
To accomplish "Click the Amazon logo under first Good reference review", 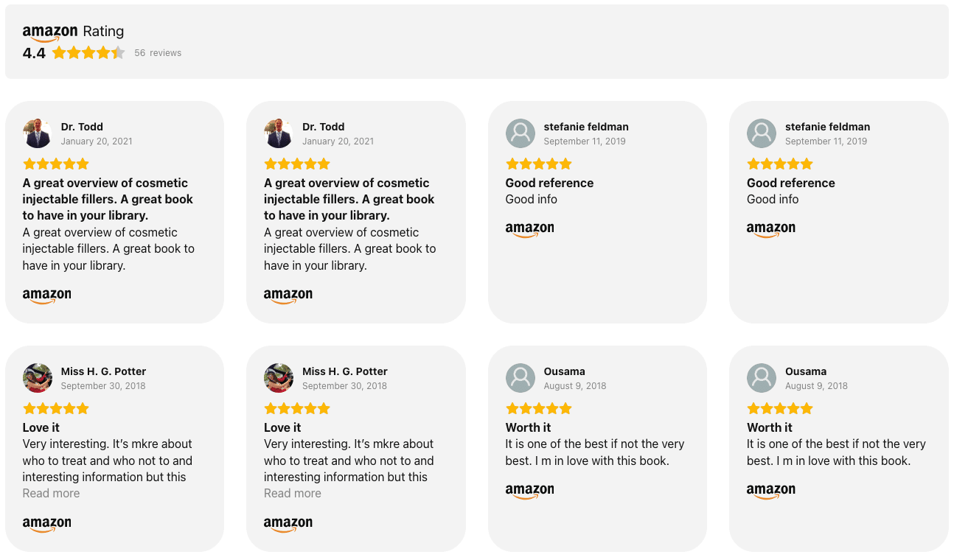I will click(x=529, y=230).
